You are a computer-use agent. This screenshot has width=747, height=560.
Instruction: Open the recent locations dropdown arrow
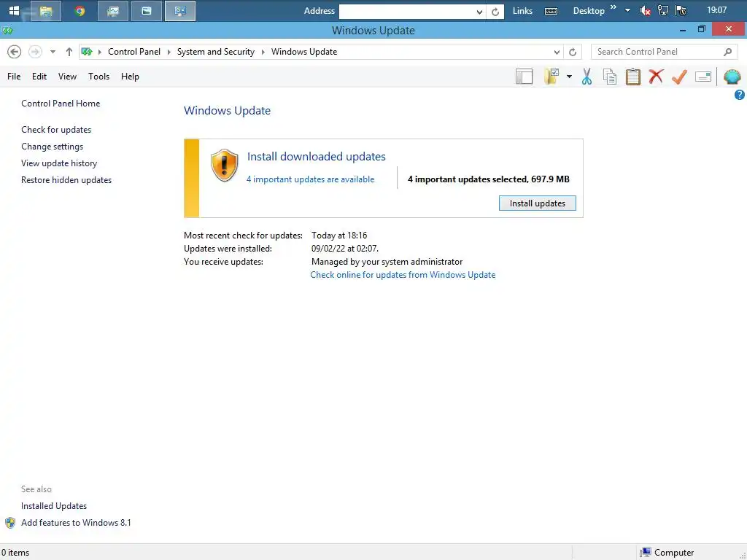pyautogui.click(x=53, y=52)
